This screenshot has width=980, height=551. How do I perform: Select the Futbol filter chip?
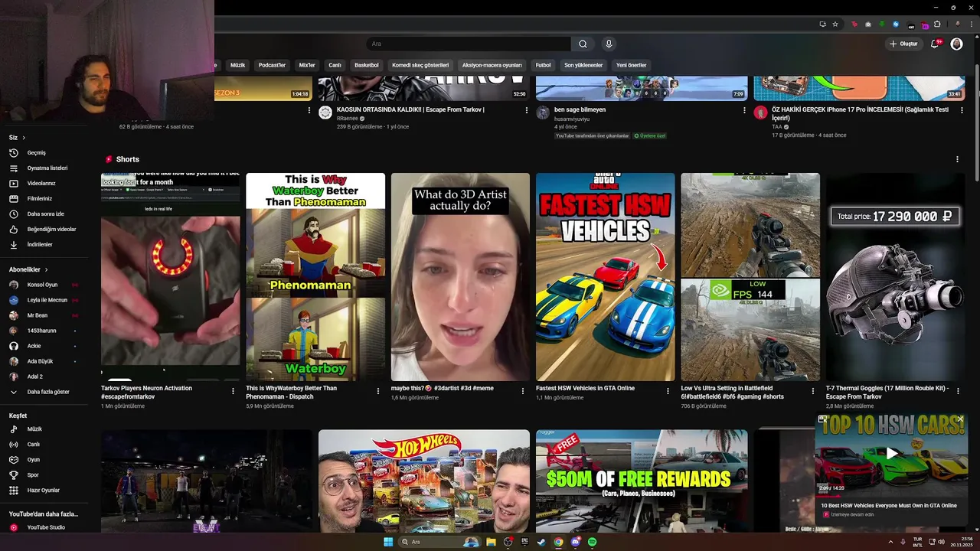[543, 65]
